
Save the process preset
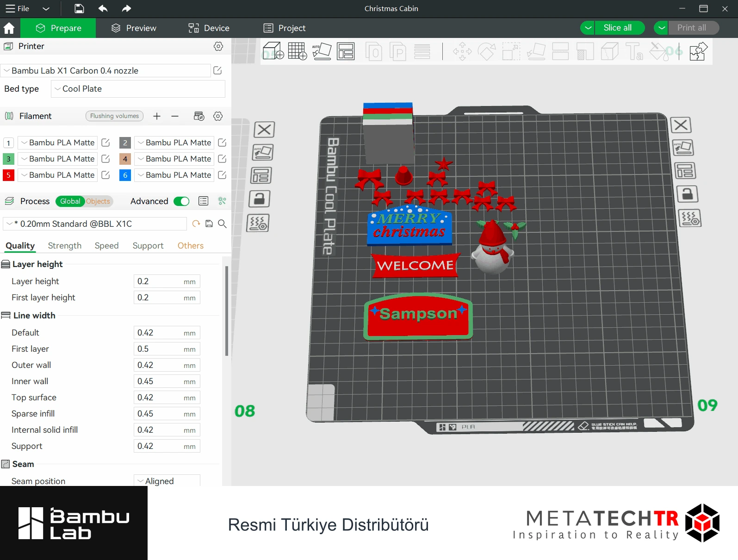pos(209,224)
